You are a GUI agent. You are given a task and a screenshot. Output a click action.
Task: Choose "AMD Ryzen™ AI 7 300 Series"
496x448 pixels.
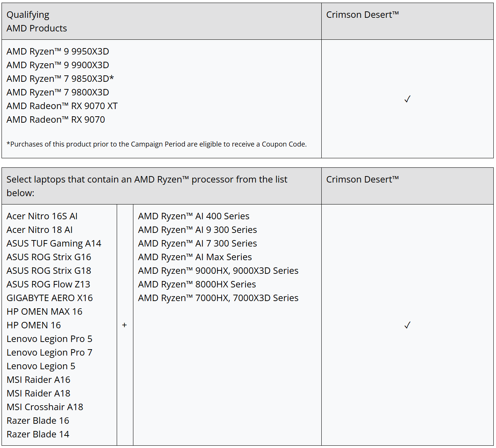click(x=197, y=244)
